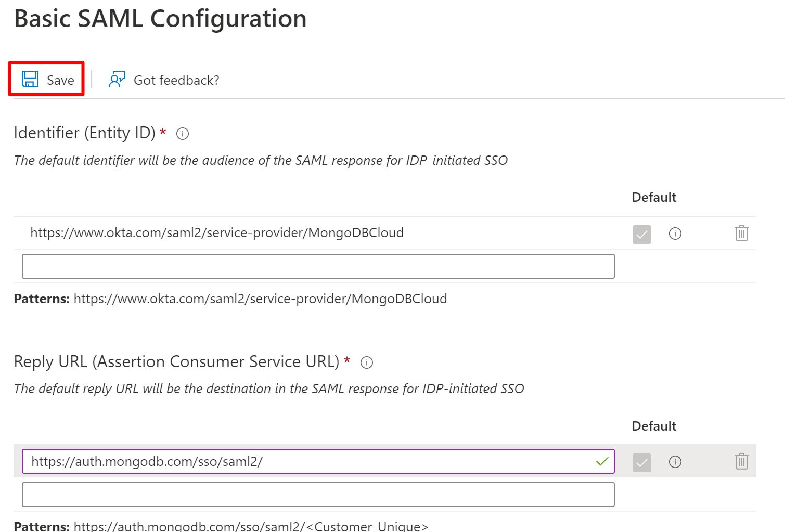The width and height of the screenshot is (785, 532).
Task: Click the empty Identifier input field
Action: point(318,266)
